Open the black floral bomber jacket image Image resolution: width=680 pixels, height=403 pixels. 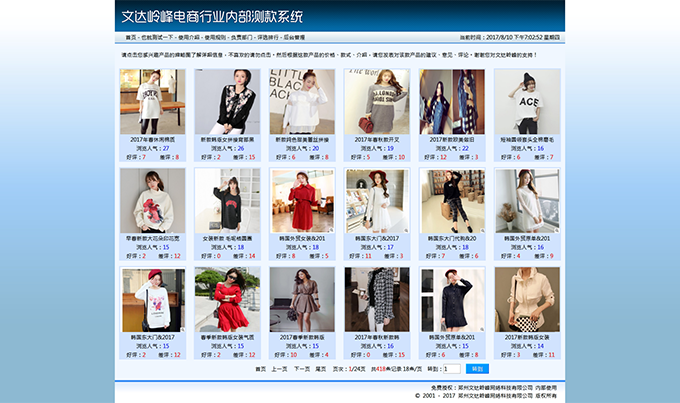pyautogui.click(x=227, y=101)
